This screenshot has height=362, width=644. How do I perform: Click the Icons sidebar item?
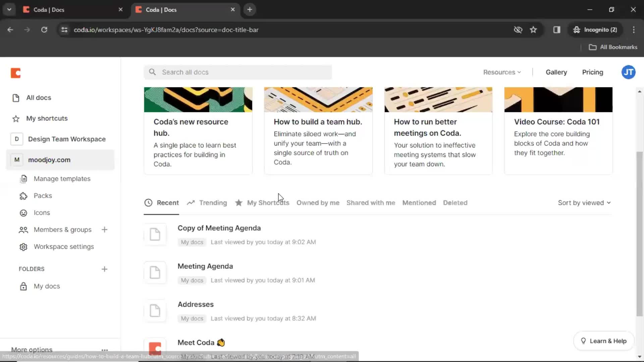pyautogui.click(x=42, y=212)
